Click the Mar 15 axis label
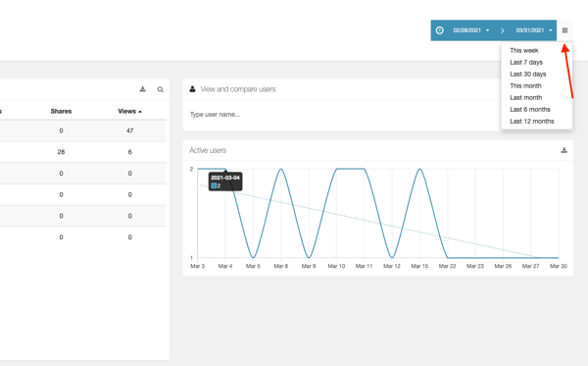 (419, 266)
